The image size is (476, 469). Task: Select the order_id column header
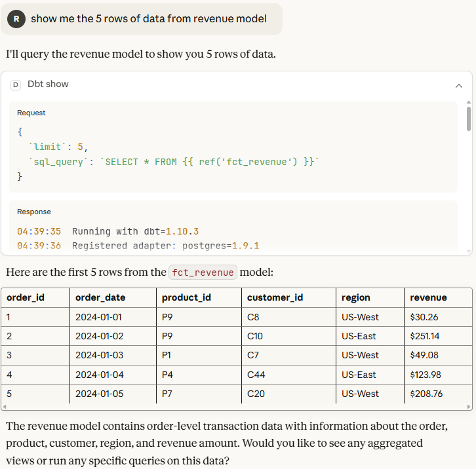coord(26,297)
